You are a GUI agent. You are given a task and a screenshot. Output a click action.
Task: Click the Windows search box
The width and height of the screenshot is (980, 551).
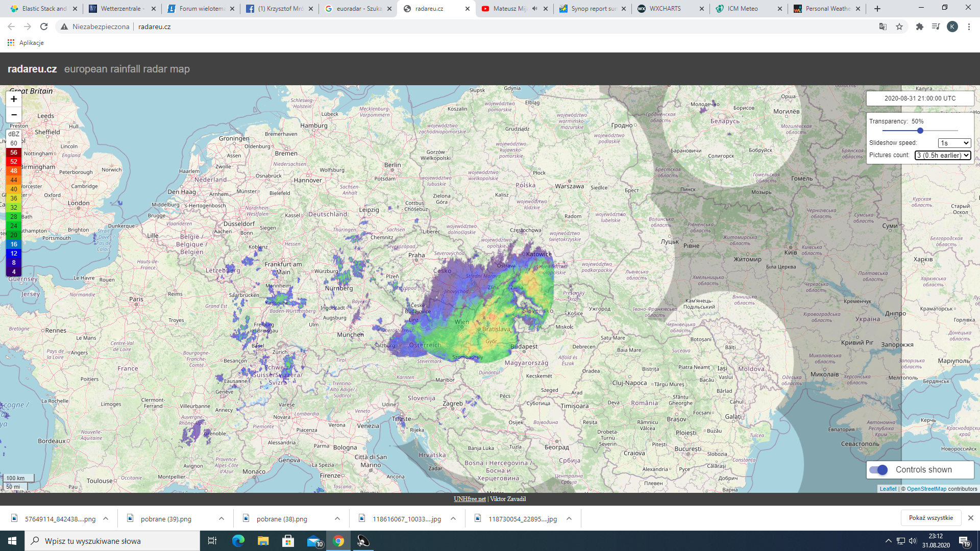click(x=112, y=541)
